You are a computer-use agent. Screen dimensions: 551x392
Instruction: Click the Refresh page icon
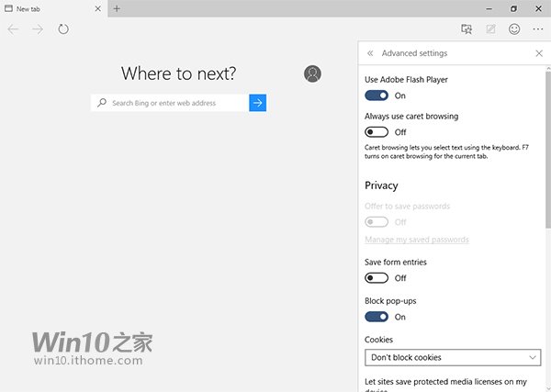pos(63,29)
